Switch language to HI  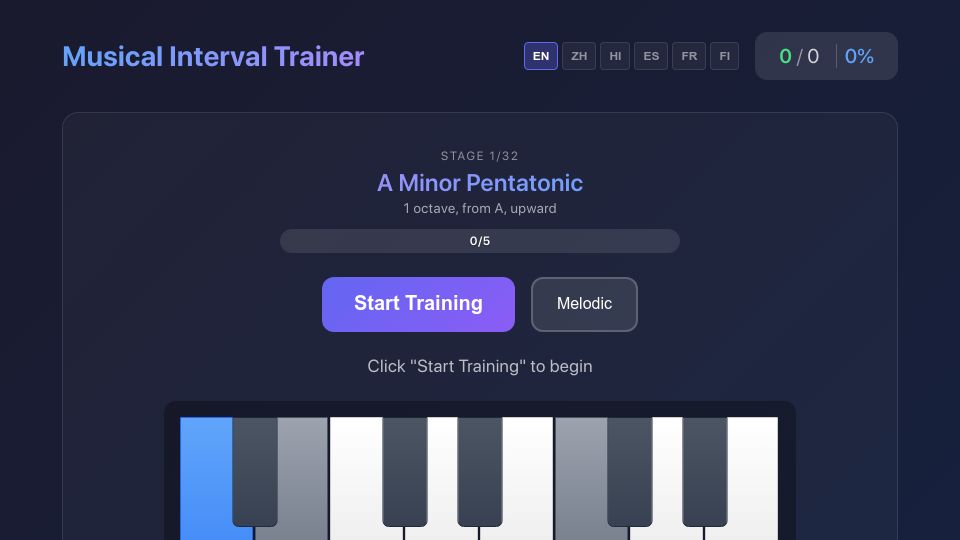click(615, 56)
